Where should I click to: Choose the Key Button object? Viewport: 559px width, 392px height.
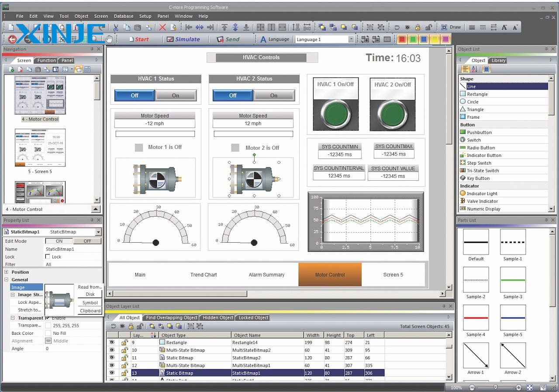tap(504, 178)
